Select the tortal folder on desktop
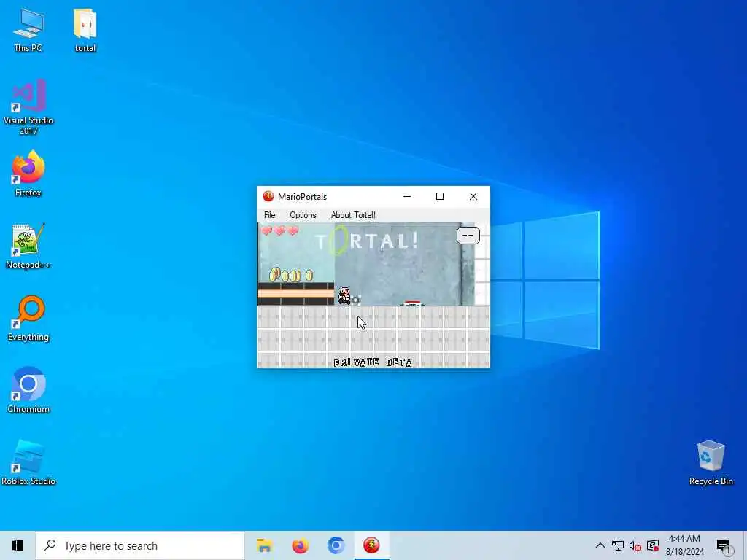Image resolution: width=747 pixels, height=560 pixels. [x=85, y=31]
